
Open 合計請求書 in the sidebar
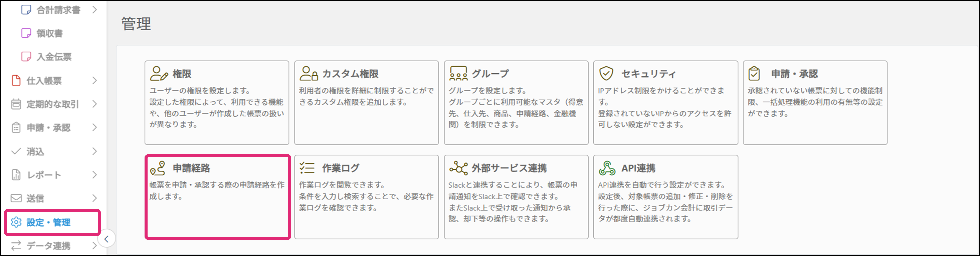pyautogui.click(x=58, y=10)
